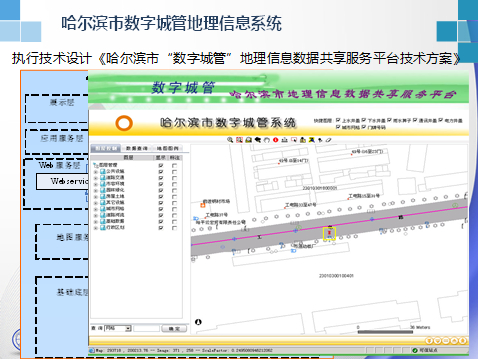Viewport: 480px width, 361px height.
Task: Switch to the 数据查询 tab
Action: [137, 148]
